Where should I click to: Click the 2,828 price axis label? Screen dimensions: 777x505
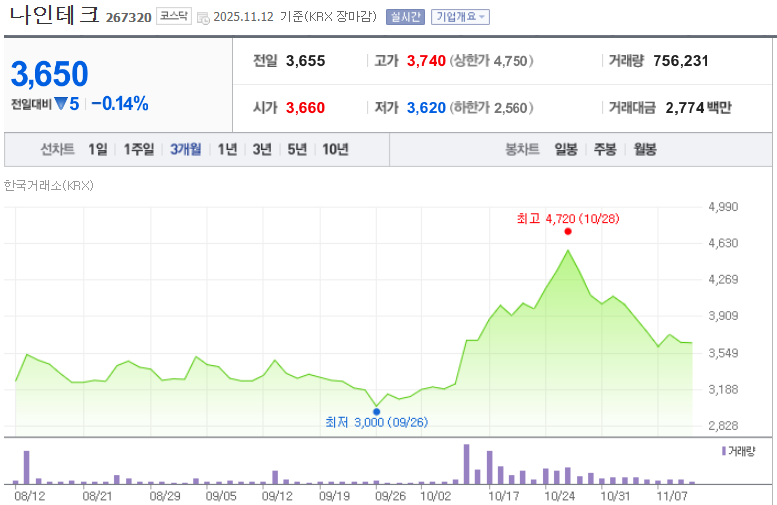[723, 425]
